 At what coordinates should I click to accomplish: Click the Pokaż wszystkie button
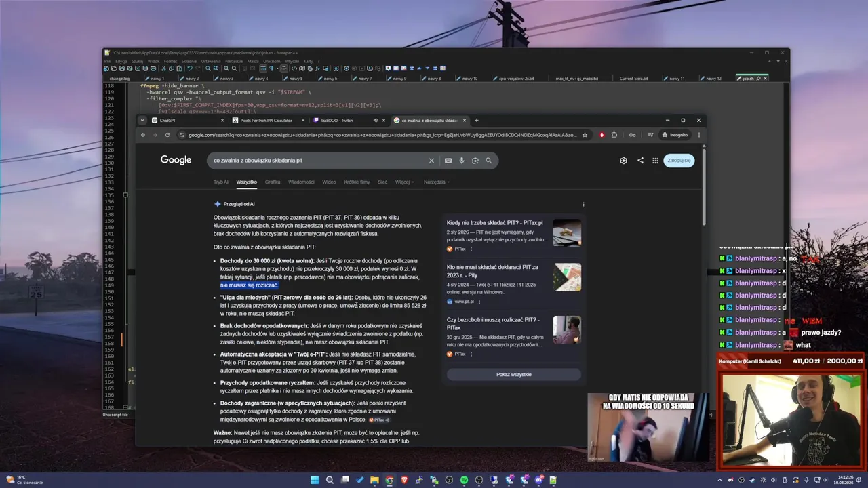pyautogui.click(x=514, y=374)
